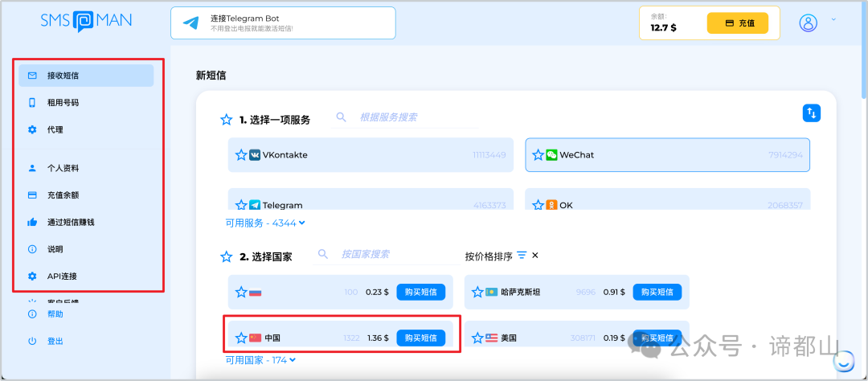Screen dimensions: 868x381
Task: Open the user profile avatar icon
Action: coord(808,23)
